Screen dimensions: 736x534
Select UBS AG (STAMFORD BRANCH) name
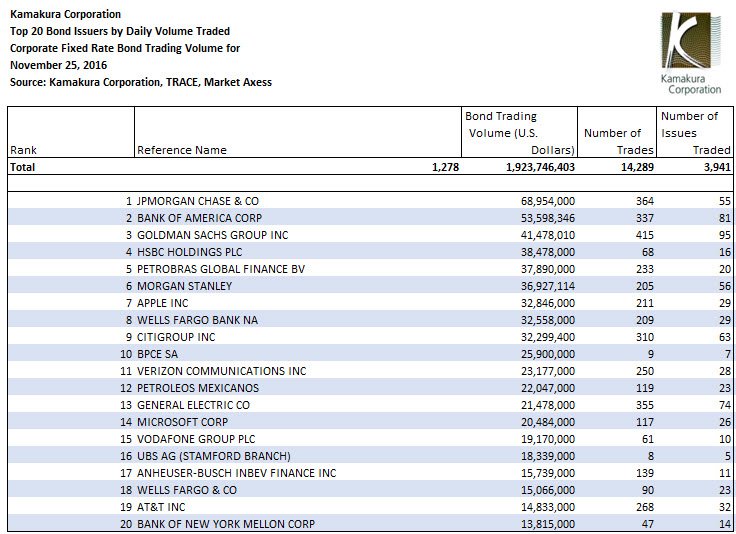pyautogui.click(x=214, y=456)
